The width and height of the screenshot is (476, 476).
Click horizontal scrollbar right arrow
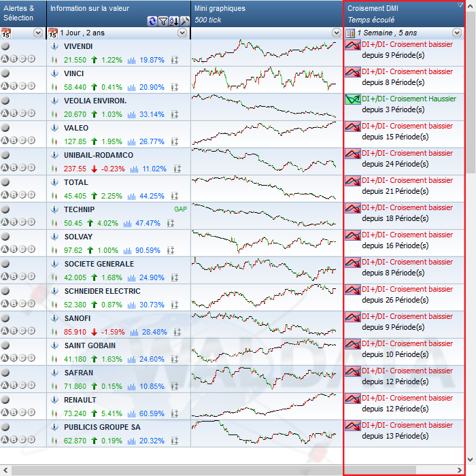[x=459, y=471]
